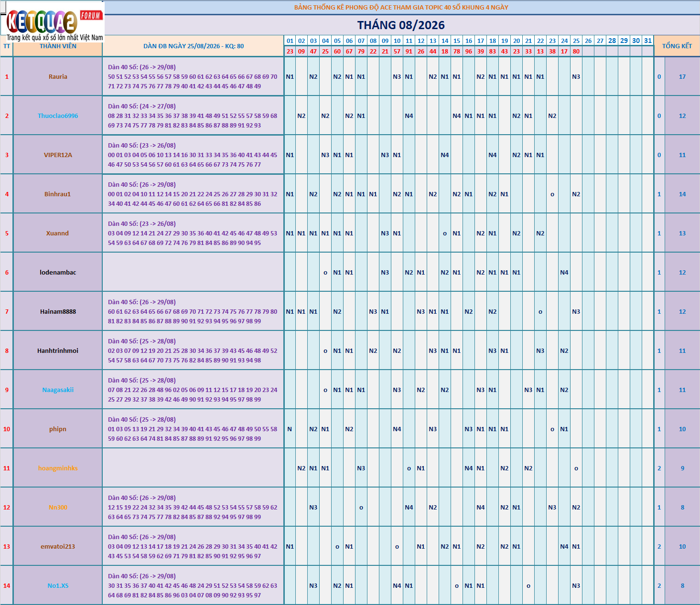Screen dimensions: 700x605
Task: Select the TT column header
Action: [x=7, y=46]
